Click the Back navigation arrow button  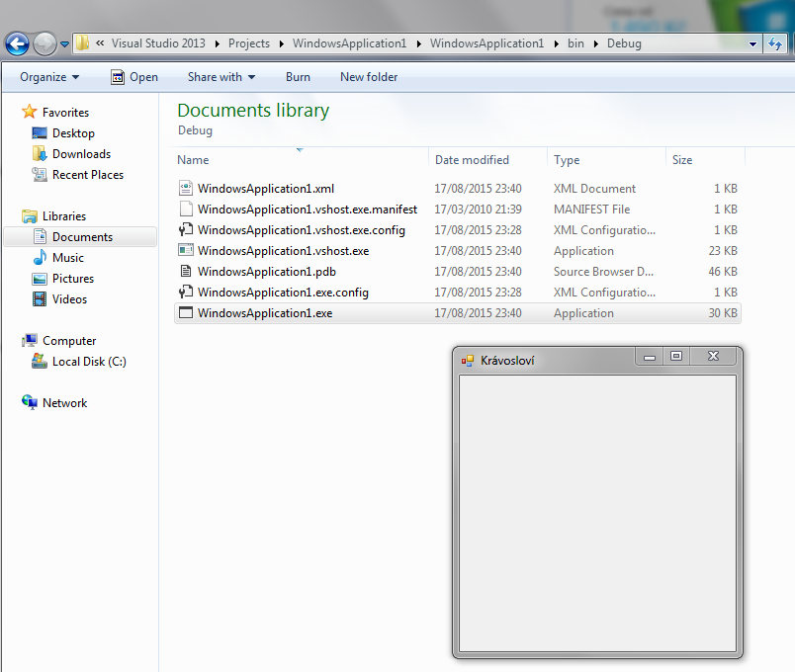click(17, 44)
